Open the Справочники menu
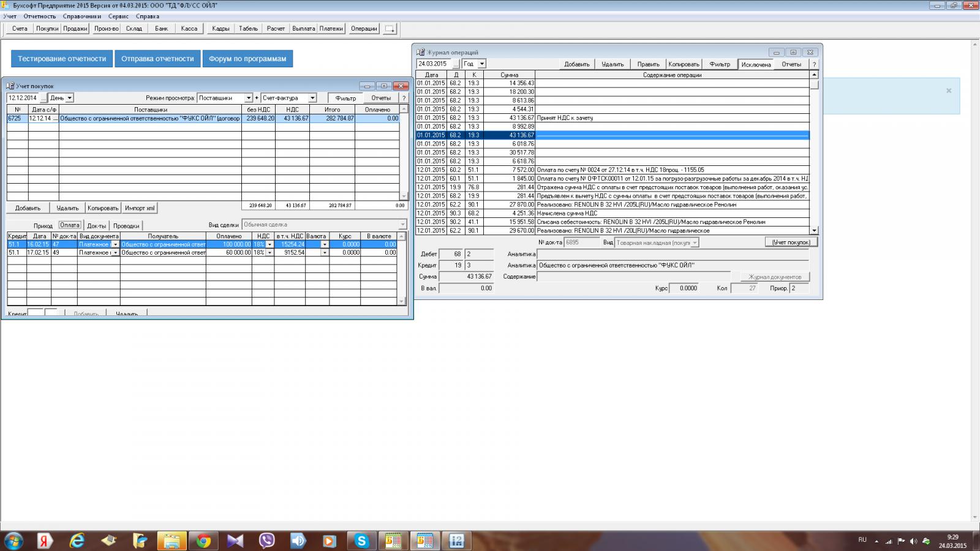Image resolution: width=980 pixels, height=551 pixels. 81,17
